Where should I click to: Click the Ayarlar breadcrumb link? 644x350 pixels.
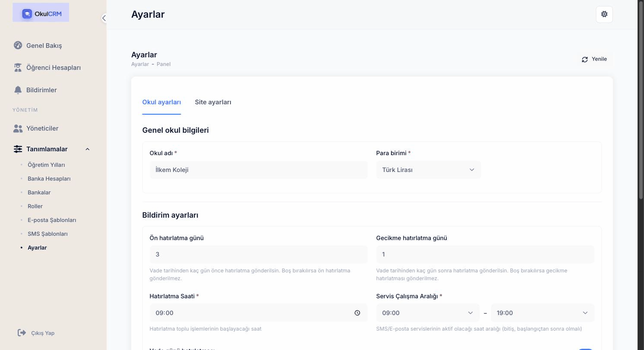click(x=140, y=64)
